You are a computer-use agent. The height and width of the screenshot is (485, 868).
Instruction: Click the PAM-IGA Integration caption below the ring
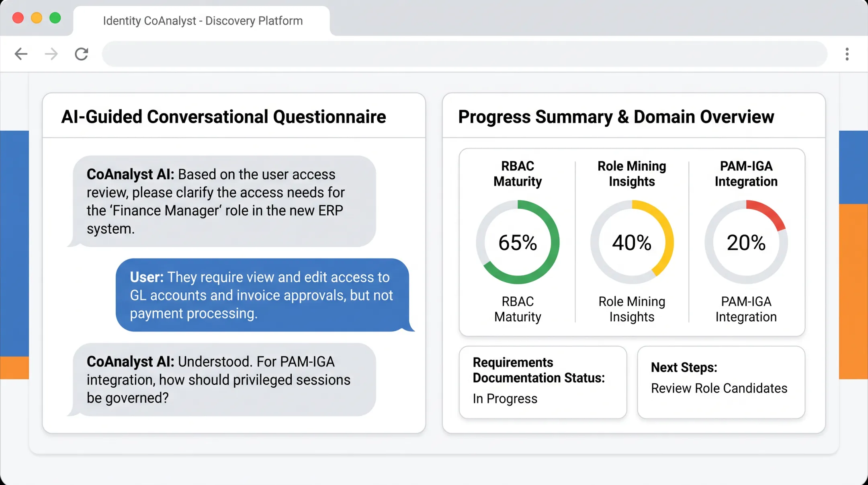click(746, 309)
